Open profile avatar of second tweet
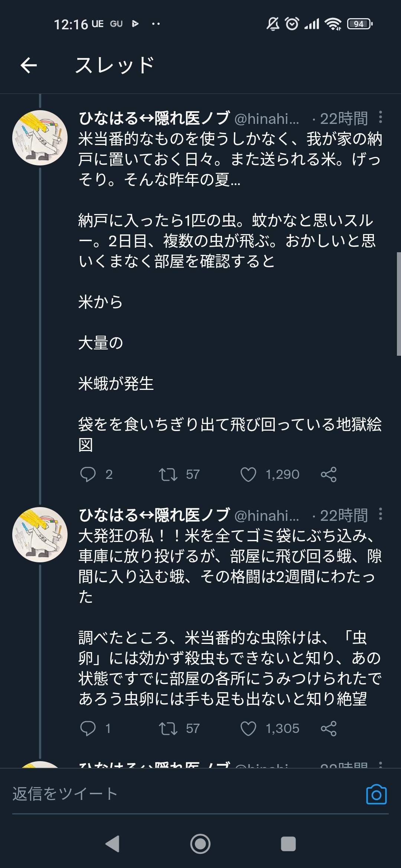 [40, 535]
